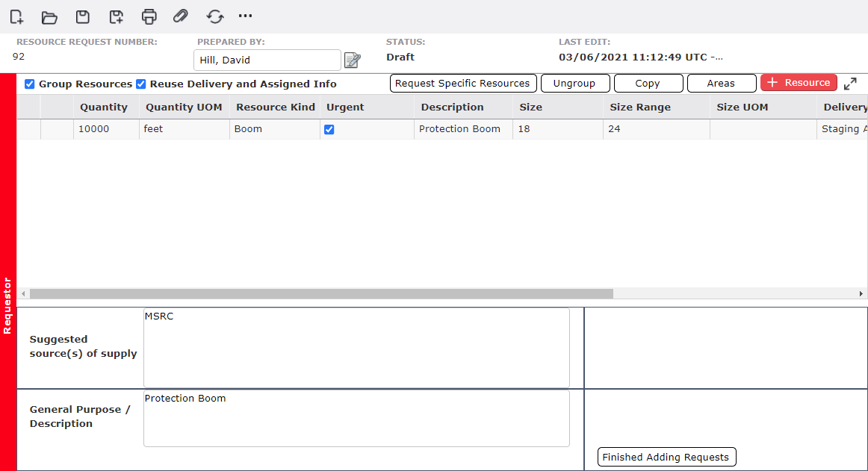
Task: Print the resource request
Action: pyautogui.click(x=149, y=16)
